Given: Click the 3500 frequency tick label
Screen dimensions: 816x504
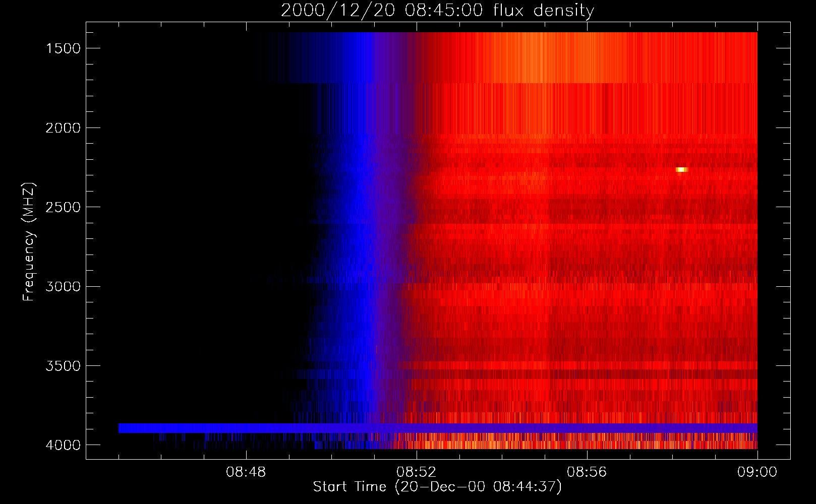Looking at the screenshot, I should pyautogui.click(x=63, y=366).
